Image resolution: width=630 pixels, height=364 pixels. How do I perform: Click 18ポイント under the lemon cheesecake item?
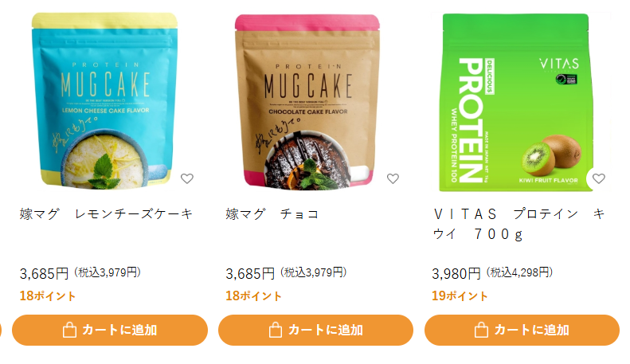pyautogui.click(x=48, y=296)
